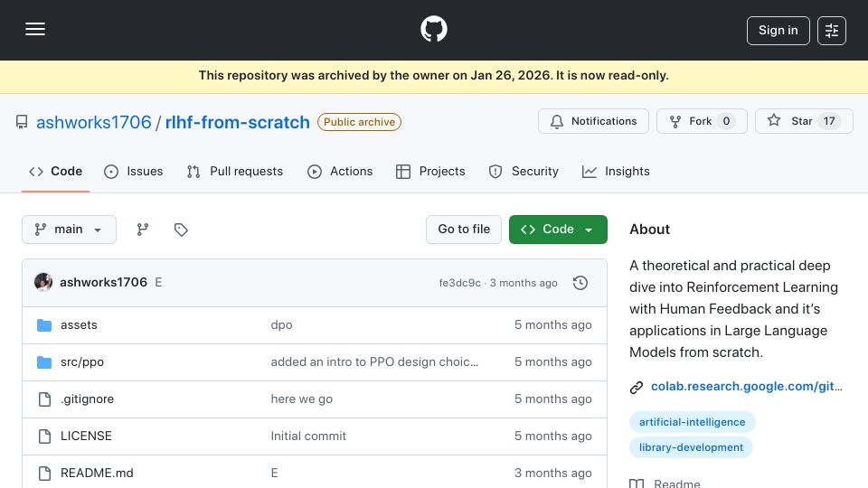Image resolution: width=868 pixels, height=488 pixels.
Task: Click the star icon on Star button
Action: pos(774,120)
